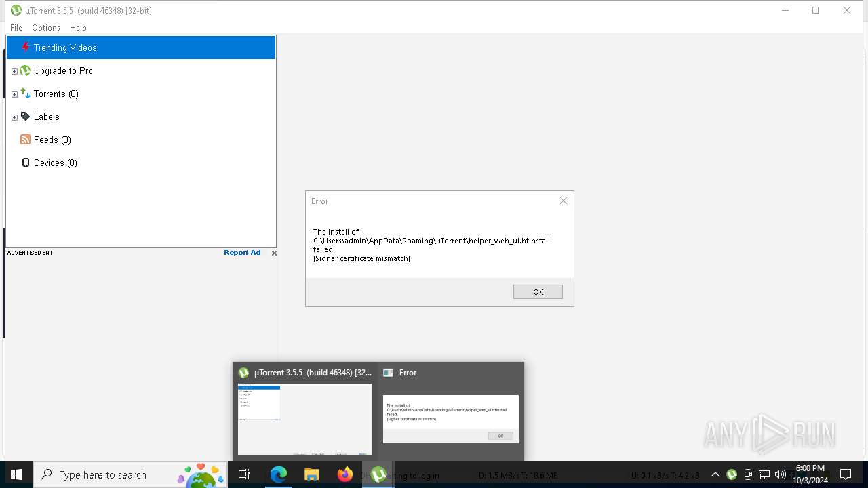Click the uTorrent taskbar button
The width and height of the screenshot is (868, 488).
(x=378, y=474)
